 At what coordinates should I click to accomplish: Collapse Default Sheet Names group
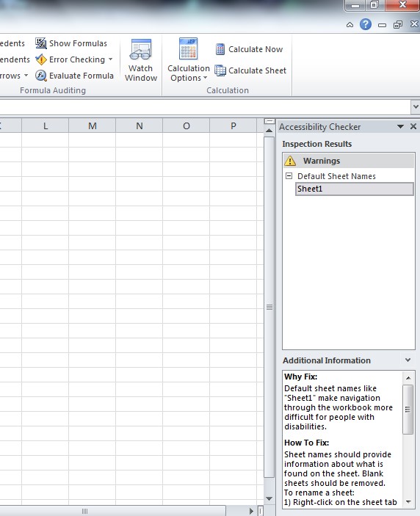tap(289, 175)
